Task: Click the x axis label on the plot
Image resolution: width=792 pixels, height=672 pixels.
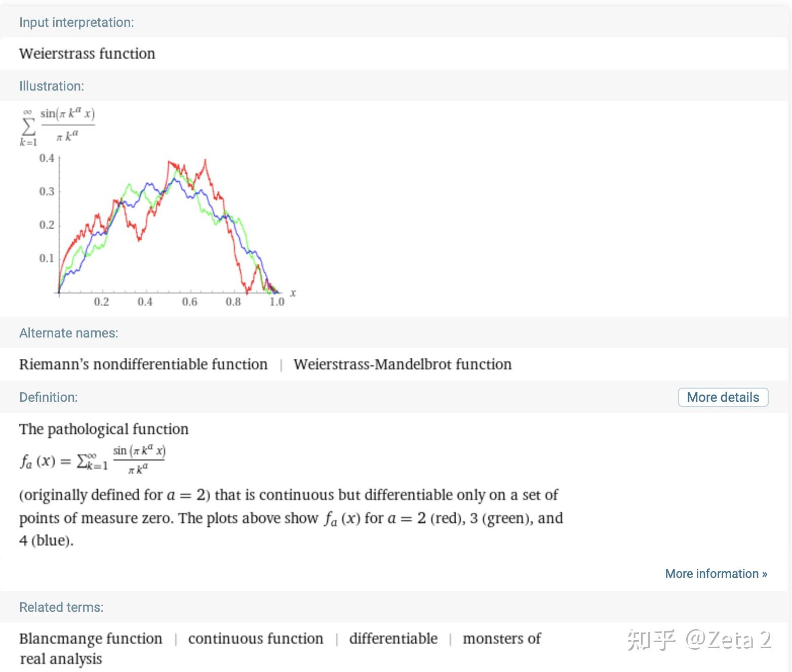Action: coord(293,293)
